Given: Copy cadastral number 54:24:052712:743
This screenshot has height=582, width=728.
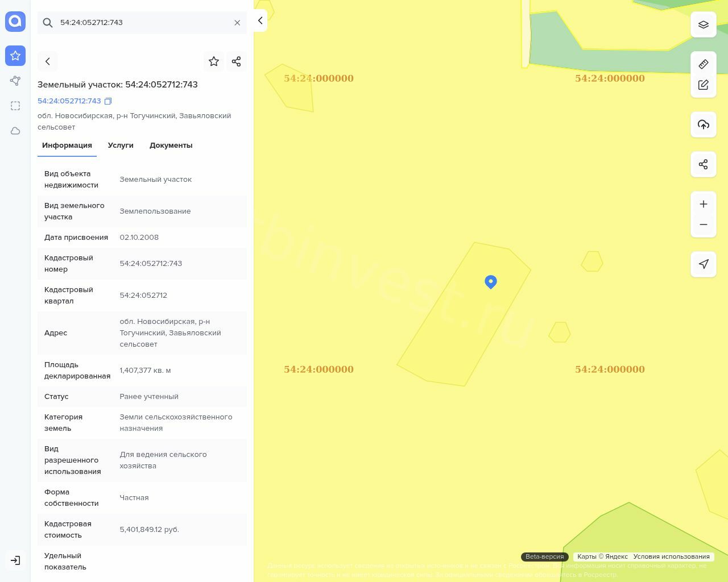Looking at the screenshot, I should coord(108,101).
